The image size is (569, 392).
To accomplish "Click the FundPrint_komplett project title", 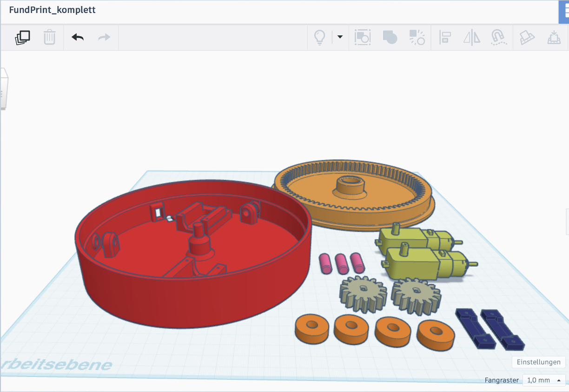I will pos(52,10).
